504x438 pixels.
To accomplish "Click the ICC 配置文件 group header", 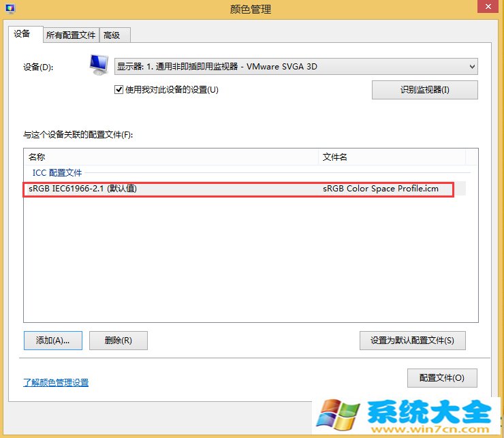I will (x=57, y=173).
